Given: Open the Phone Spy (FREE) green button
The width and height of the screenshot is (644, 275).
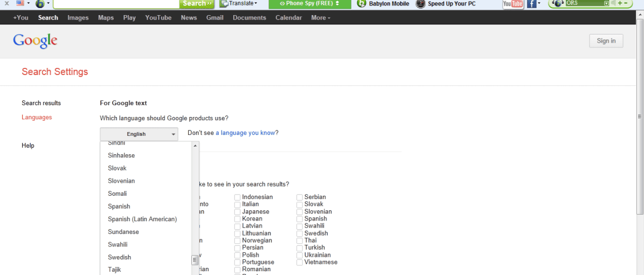Looking at the screenshot, I should click(x=310, y=4).
